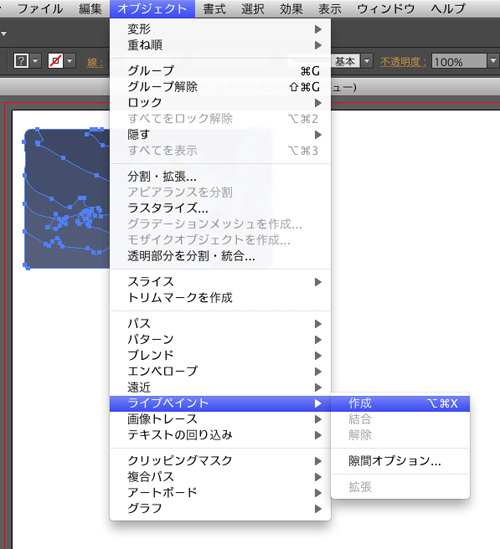500x549 pixels.
Task: Click the fill color swatch with question mark
Action: (21, 61)
